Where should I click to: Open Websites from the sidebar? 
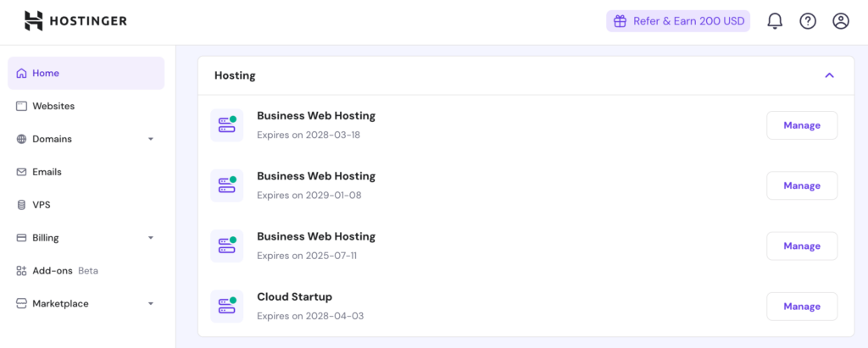click(86, 106)
